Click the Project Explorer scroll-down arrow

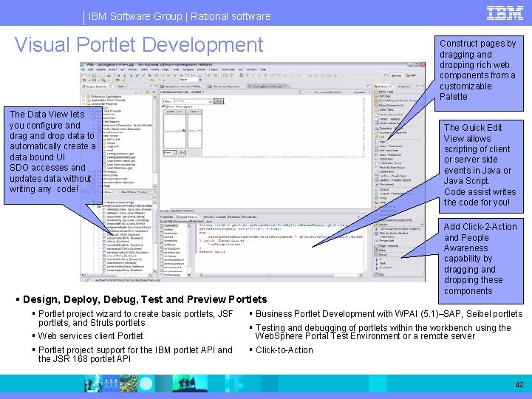(x=155, y=186)
